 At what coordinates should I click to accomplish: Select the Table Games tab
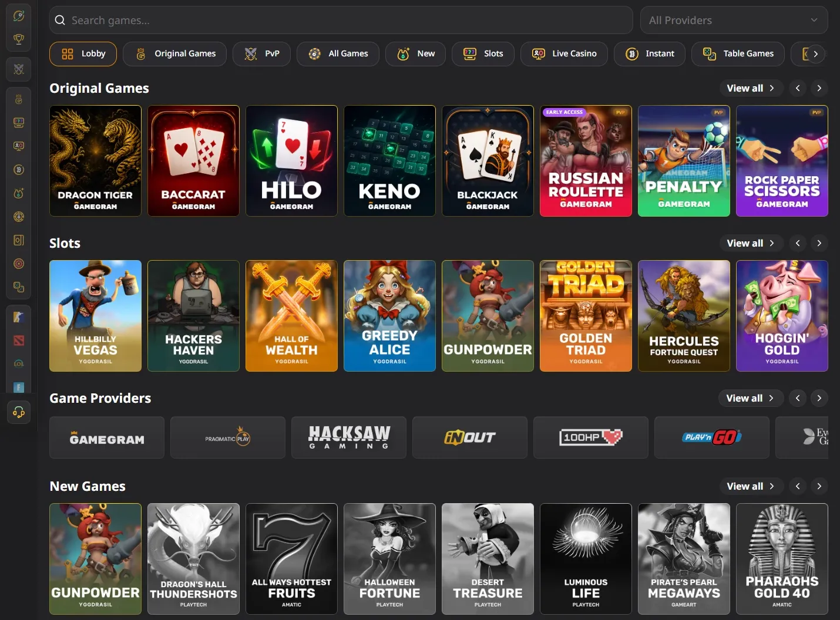(738, 54)
